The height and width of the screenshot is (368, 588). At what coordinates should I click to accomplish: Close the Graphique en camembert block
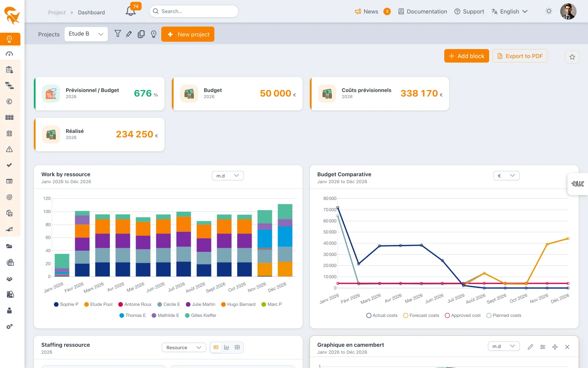[567, 347]
